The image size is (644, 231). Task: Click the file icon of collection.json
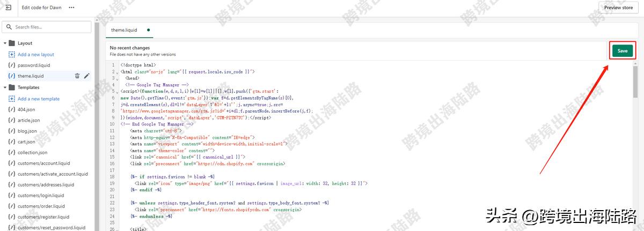pos(12,152)
